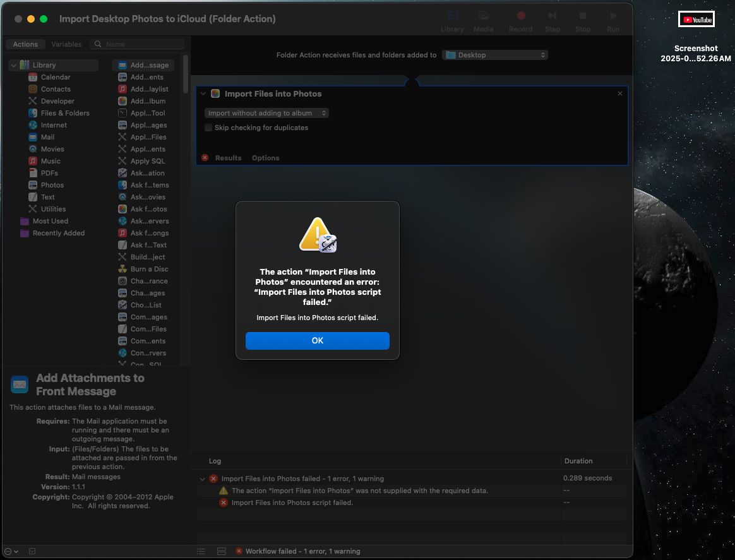The height and width of the screenshot is (560, 735).
Task: Select Text category
Action: pyautogui.click(x=47, y=197)
